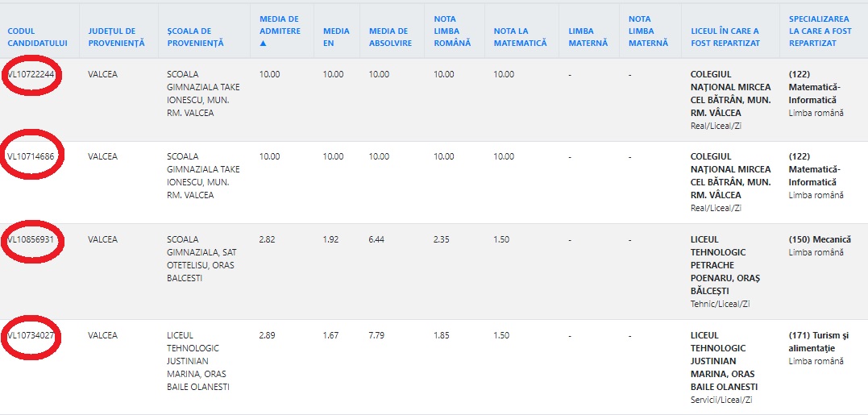The width and height of the screenshot is (868, 415).
Task: Sort by Liceul în care a fost repartizat
Action: pos(725,37)
